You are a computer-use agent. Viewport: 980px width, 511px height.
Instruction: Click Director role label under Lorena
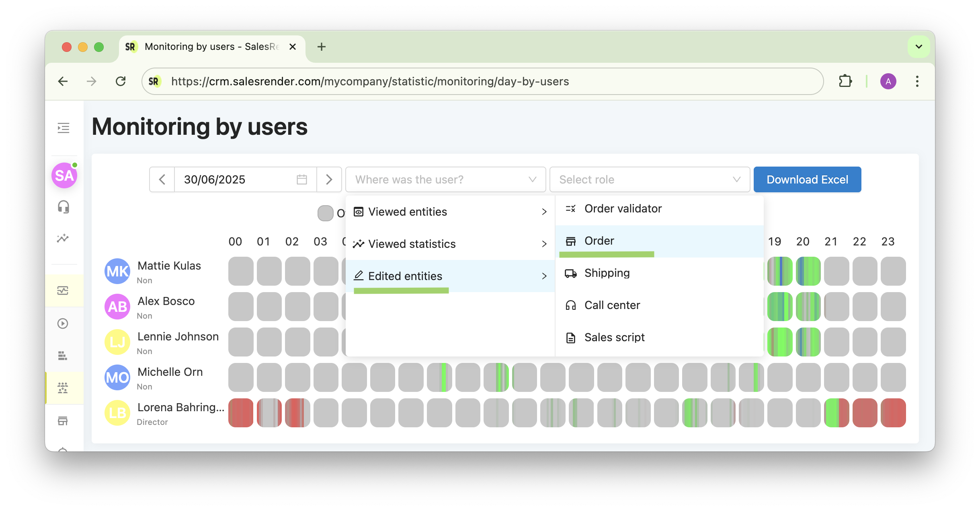[x=152, y=422]
